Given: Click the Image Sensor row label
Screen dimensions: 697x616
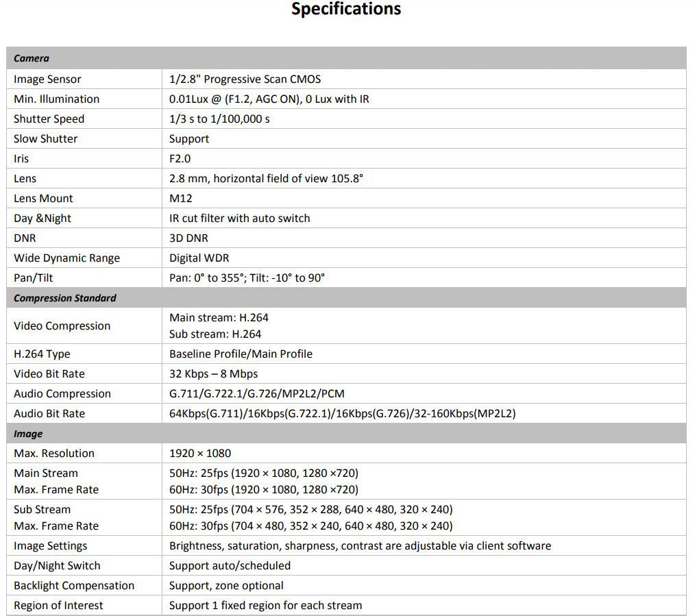Looking at the screenshot, I should [47, 79].
